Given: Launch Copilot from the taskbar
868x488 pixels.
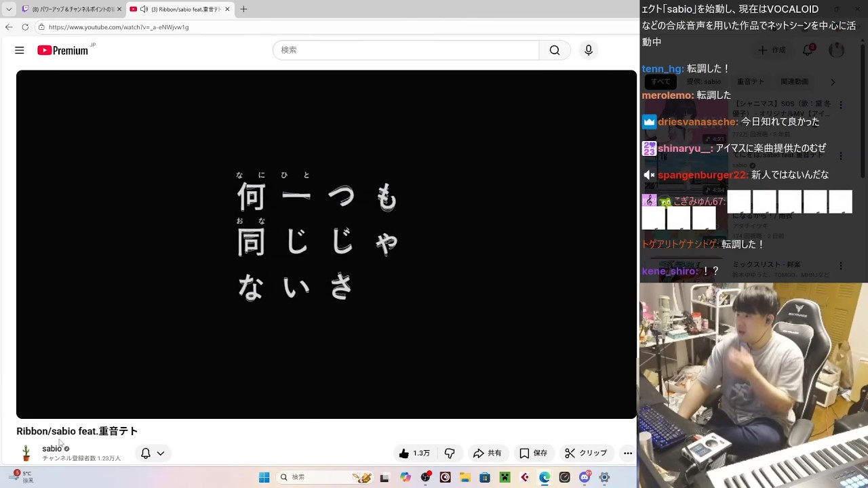Looking at the screenshot, I should click(x=406, y=477).
